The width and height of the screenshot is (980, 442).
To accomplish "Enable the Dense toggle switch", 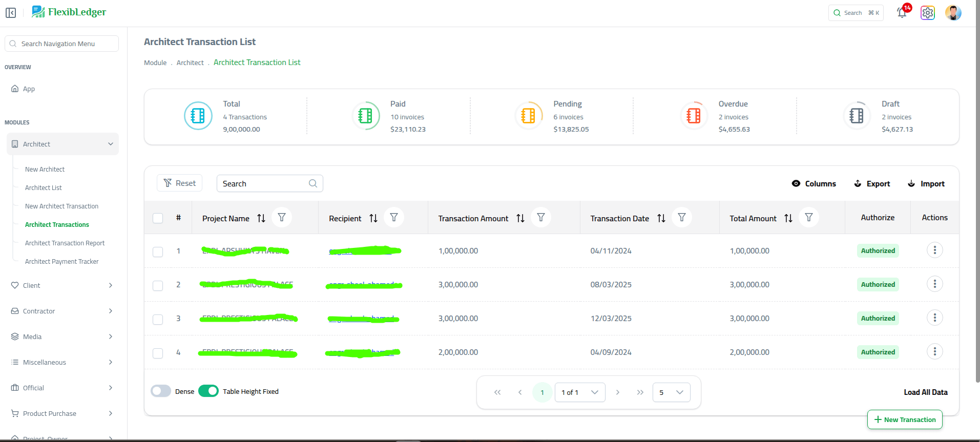I will [x=161, y=391].
